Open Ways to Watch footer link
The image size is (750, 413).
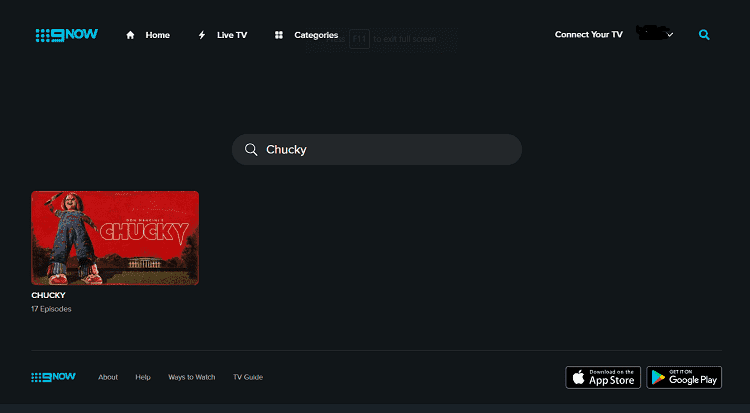click(x=191, y=377)
